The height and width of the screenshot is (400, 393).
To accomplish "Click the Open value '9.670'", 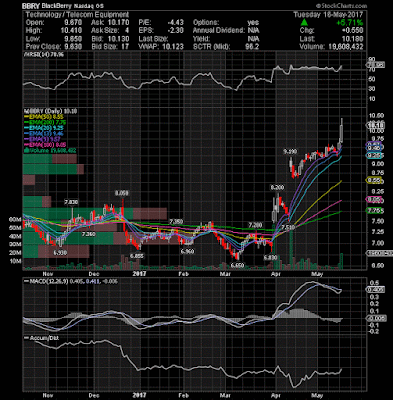I will click(x=73, y=23).
